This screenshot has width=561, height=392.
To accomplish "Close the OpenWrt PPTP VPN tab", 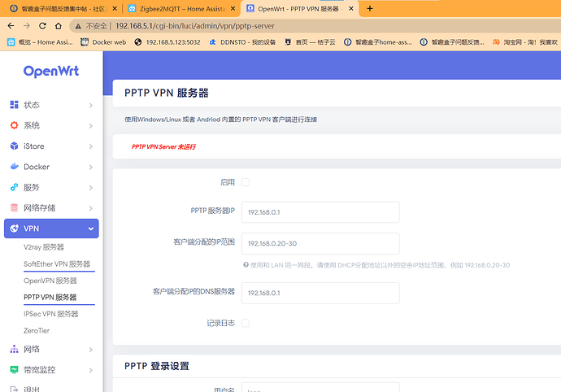I will [351, 8].
